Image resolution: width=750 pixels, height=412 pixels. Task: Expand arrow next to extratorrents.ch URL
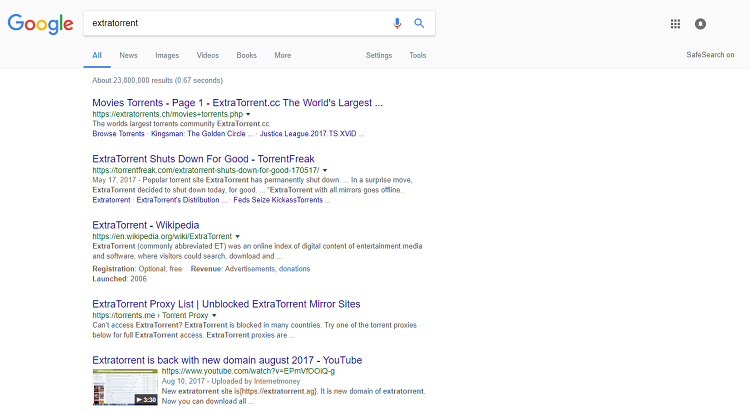click(248, 114)
